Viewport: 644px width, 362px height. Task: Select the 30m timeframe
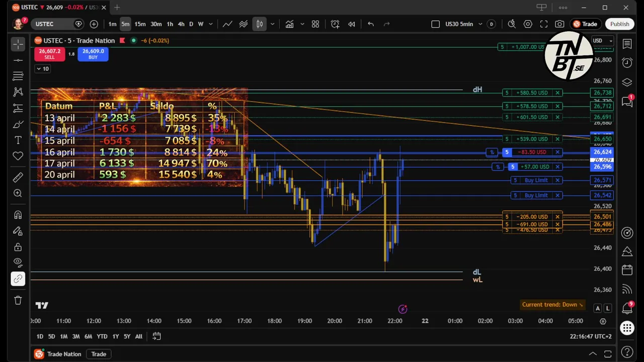156,24
